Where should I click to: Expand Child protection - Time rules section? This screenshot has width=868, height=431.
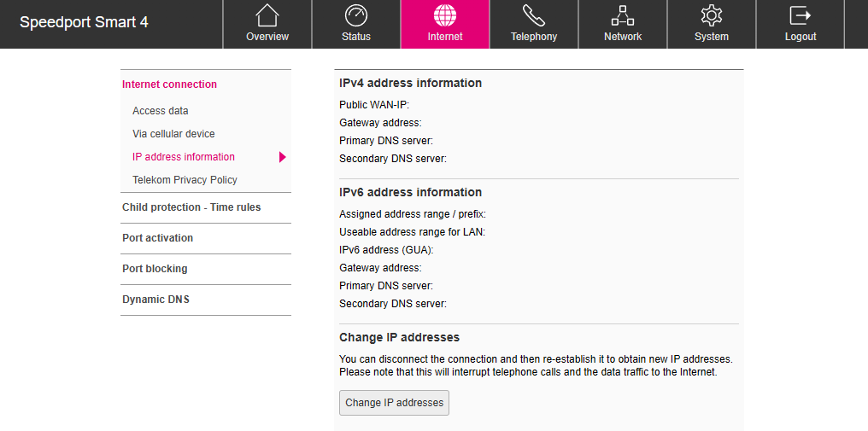205,207
